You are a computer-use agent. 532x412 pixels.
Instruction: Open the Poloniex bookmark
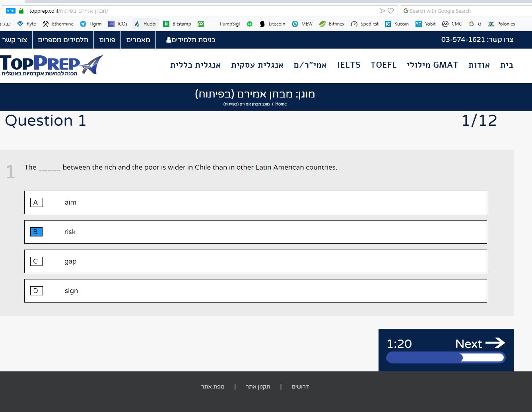501,24
